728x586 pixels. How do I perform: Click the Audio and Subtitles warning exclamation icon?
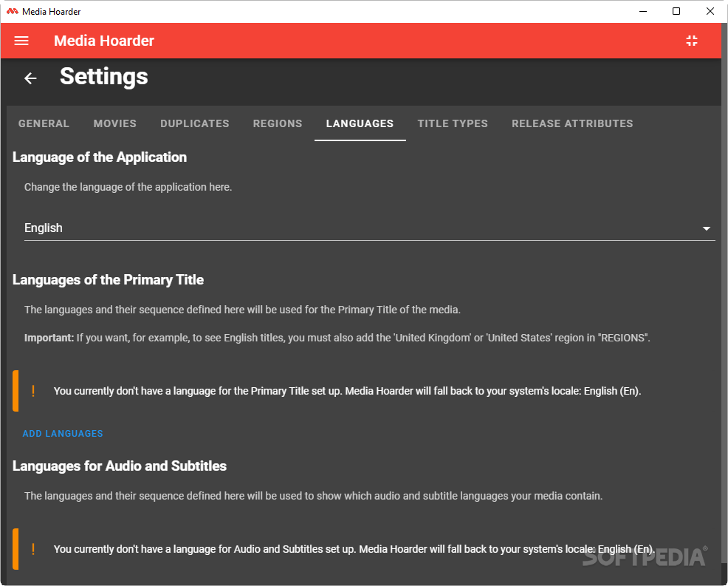click(33, 549)
